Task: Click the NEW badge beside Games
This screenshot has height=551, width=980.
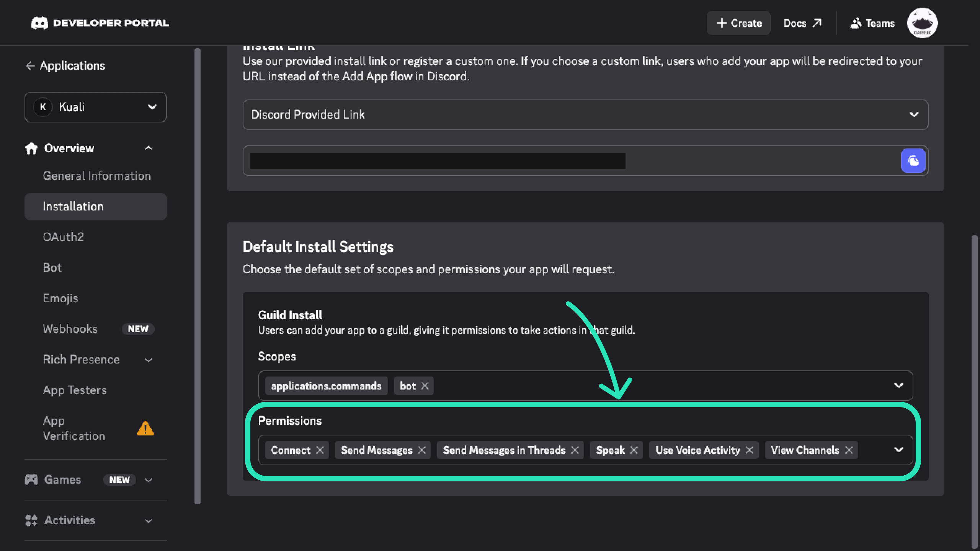Action: click(x=119, y=480)
